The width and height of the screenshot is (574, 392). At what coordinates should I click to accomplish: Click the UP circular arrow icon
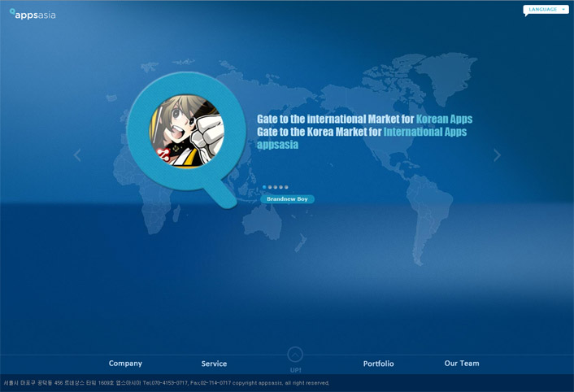(x=295, y=355)
